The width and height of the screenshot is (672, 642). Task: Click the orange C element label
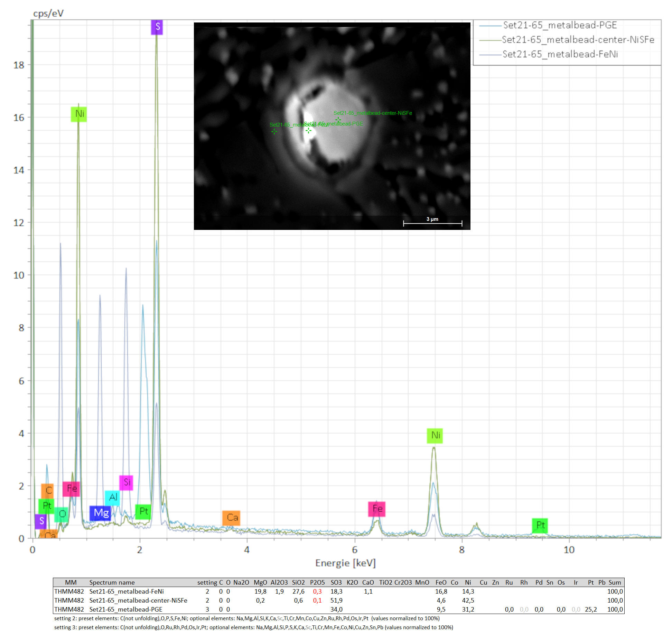click(x=48, y=490)
